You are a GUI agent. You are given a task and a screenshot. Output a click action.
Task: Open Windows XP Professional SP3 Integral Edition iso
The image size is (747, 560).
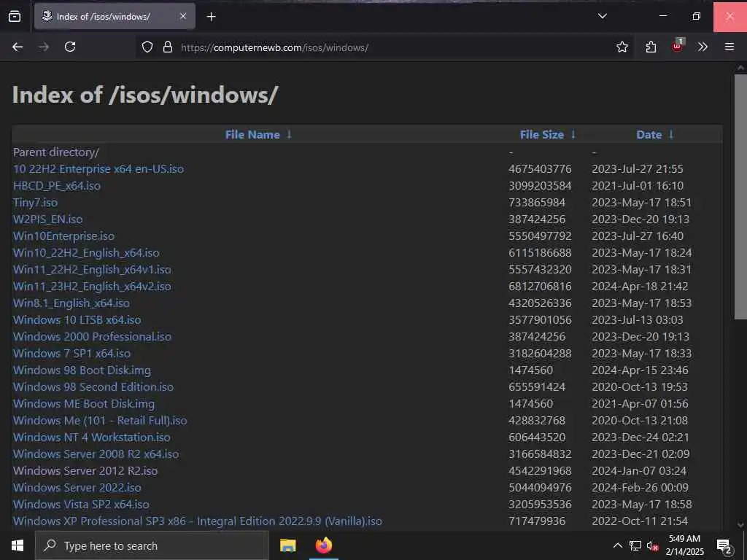tap(197, 521)
